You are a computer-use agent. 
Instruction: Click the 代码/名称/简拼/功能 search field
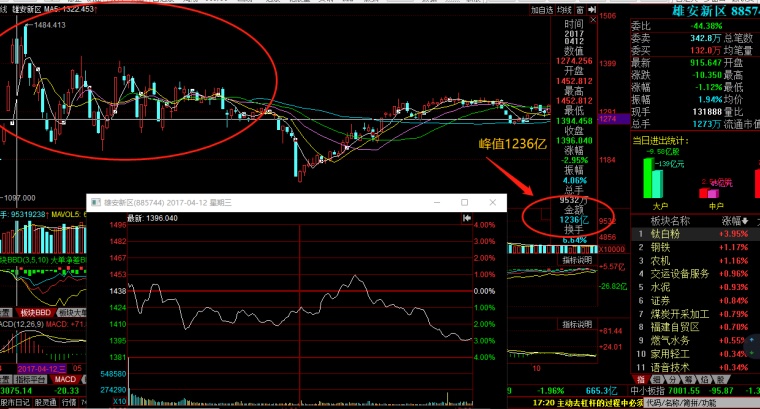[702, 403]
